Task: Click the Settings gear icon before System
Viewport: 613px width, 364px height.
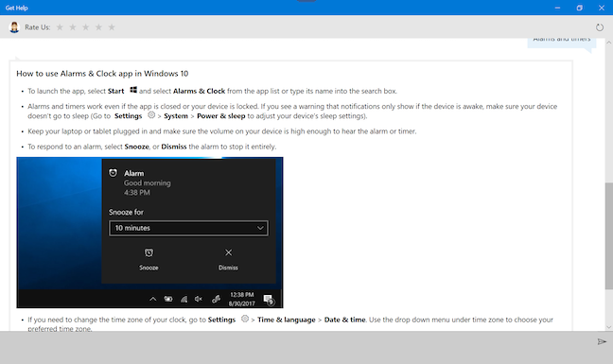Action: (x=151, y=115)
